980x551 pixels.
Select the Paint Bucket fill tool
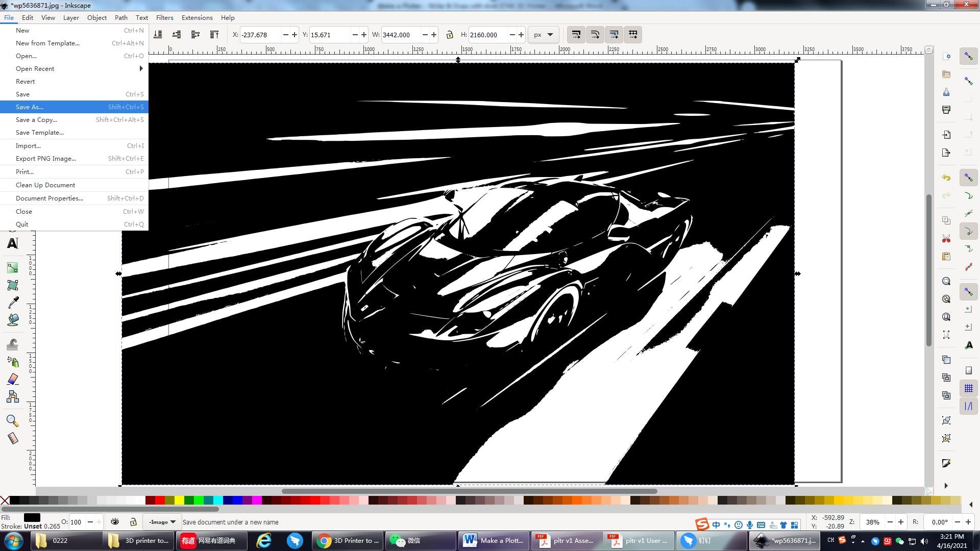tap(12, 320)
